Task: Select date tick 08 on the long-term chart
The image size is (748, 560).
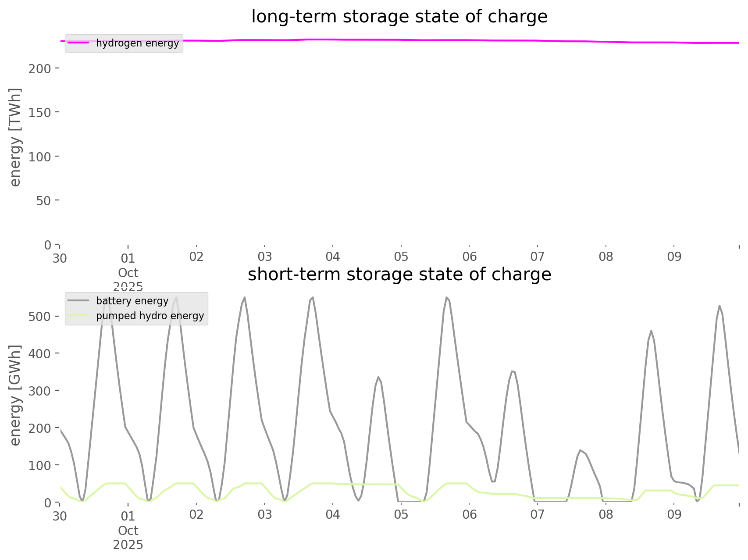Action: pos(606,257)
